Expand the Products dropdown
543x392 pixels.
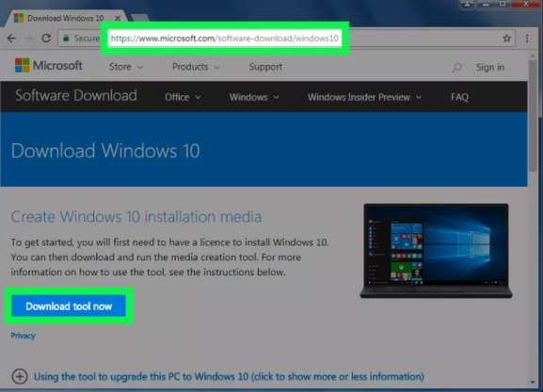pyautogui.click(x=196, y=67)
